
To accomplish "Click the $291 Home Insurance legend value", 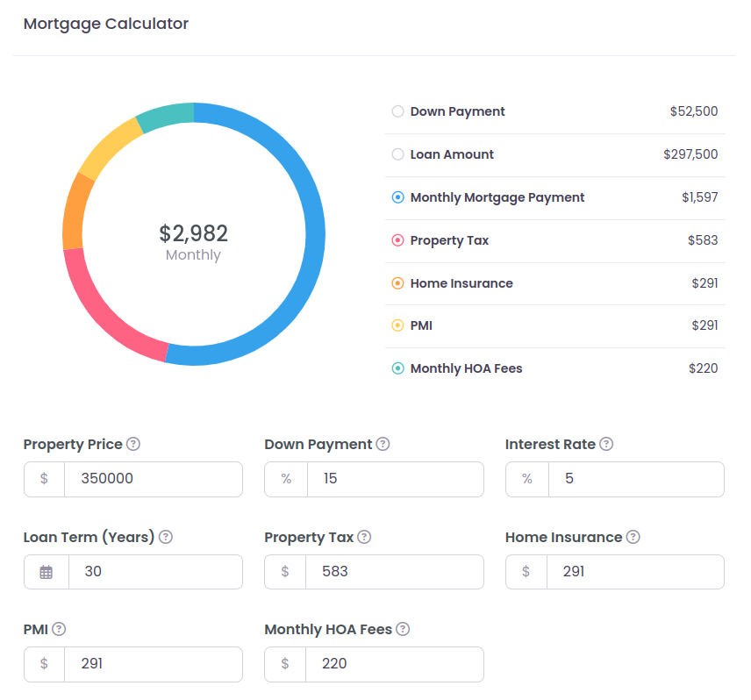I will click(705, 283).
